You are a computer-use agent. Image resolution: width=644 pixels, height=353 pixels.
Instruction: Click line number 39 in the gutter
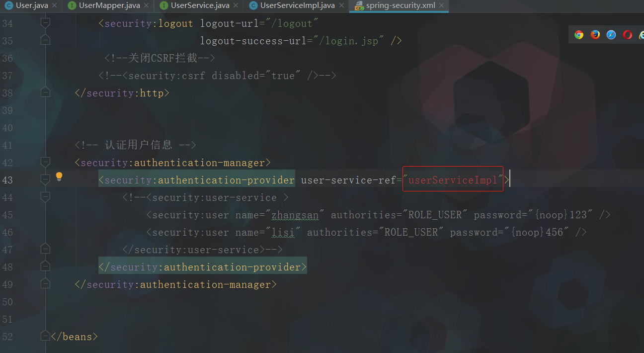[x=7, y=110]
